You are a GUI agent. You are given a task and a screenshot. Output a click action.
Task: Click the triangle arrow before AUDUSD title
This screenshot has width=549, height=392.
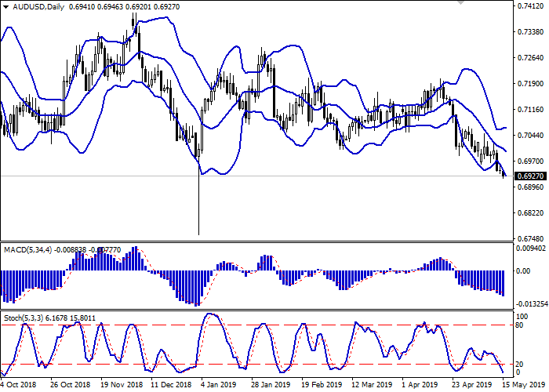click(x=7, y=6)
